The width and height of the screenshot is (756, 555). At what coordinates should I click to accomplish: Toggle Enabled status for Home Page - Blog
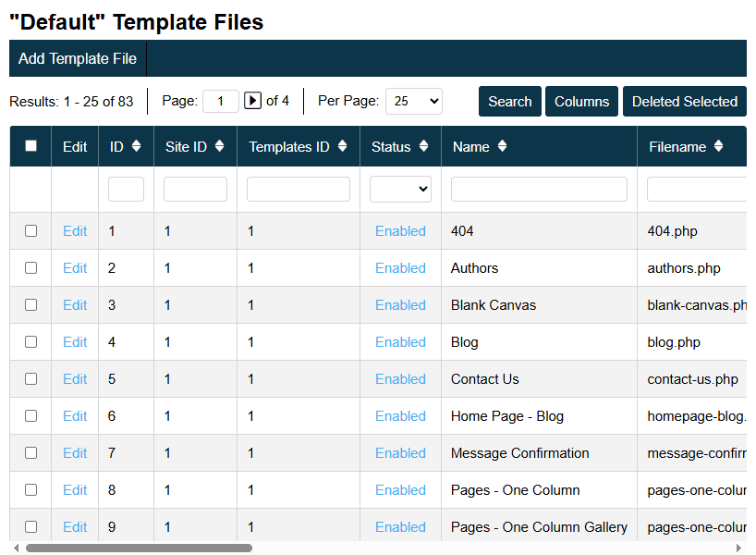tap(400, 416)
